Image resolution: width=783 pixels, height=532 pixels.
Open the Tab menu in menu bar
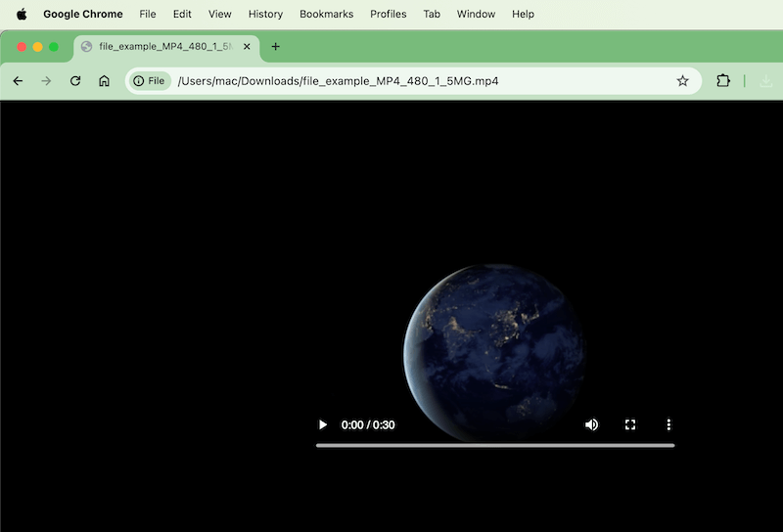pos(432,14)
